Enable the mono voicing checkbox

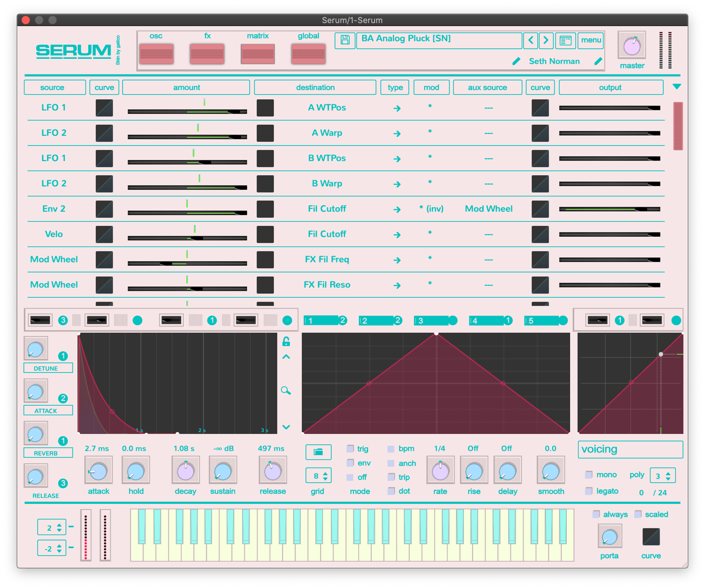(x=589, y=475)
